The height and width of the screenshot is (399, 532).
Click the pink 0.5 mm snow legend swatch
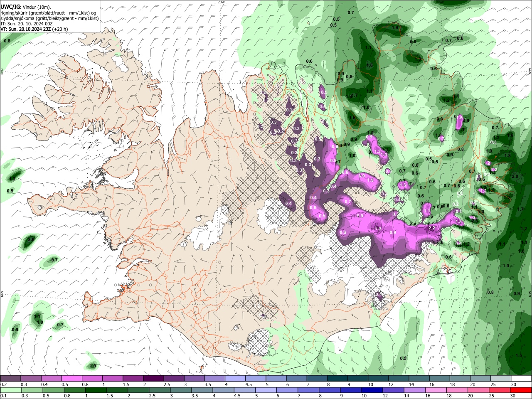click(71, 379)
